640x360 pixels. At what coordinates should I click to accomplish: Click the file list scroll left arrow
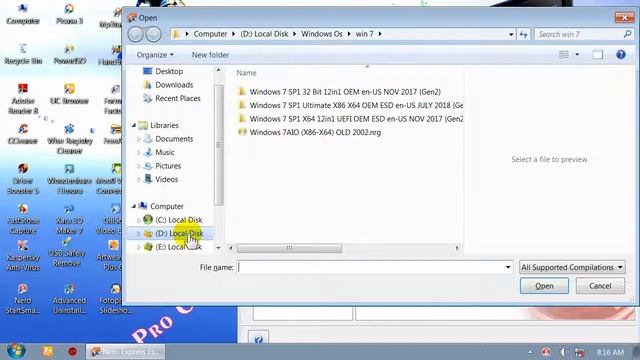(x=231, y=248)
